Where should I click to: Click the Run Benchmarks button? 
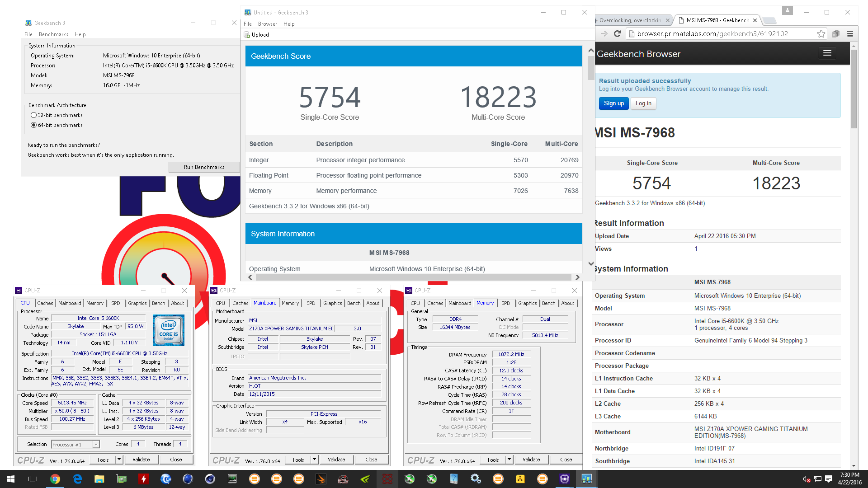pos(204,167)
